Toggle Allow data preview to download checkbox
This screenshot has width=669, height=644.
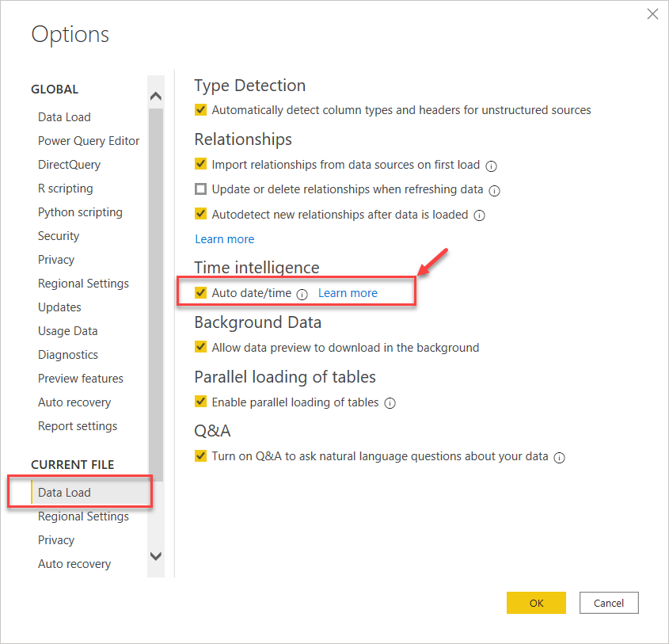click(x=201, y=347)
